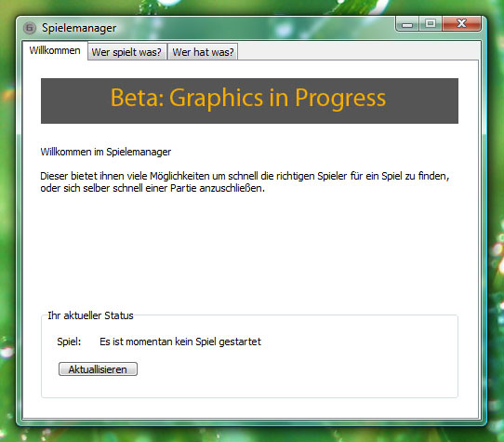Viewport: 504px width, 442px height.
Task: Switch to the Willkommen tab
Action: [55, 50]
